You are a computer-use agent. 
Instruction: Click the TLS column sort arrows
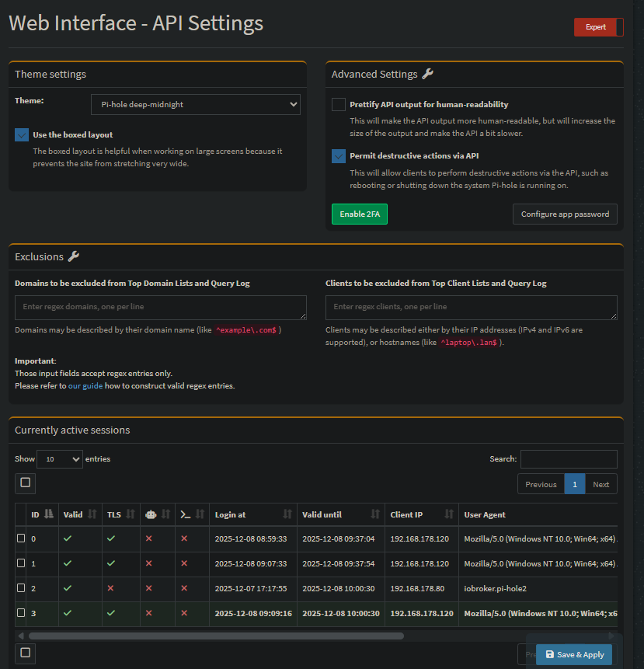coord(131,514)
